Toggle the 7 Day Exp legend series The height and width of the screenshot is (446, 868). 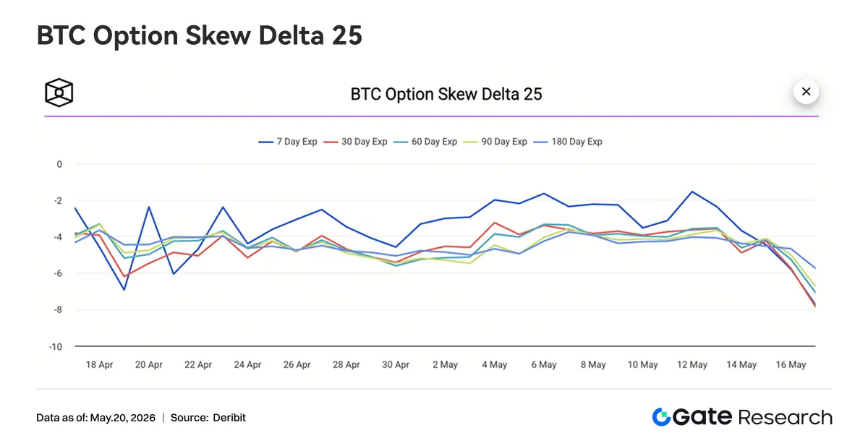pyautogui.click(x=288, y=142)
